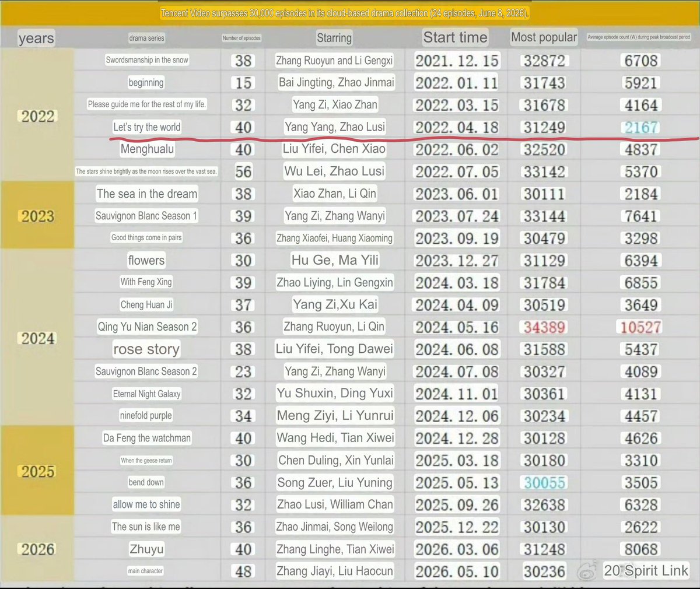The width and height of the screenshot is (700, 589).
Task: Click the blue average value 2167
Action: tap(641, 127)
